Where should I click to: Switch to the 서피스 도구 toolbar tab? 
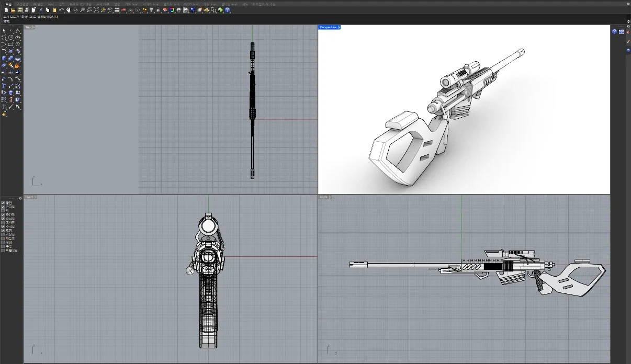[x=150, y=4]
